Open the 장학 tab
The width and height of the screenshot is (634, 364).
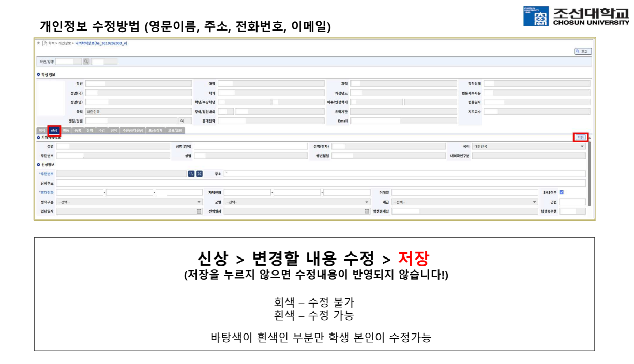point(90,130)
